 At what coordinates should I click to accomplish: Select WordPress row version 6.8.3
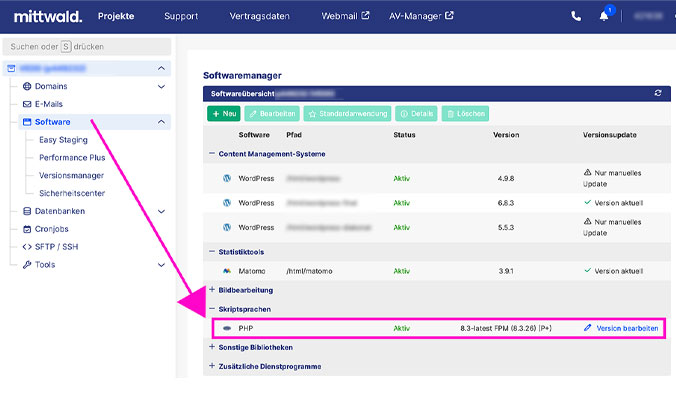tap(437, 203)
